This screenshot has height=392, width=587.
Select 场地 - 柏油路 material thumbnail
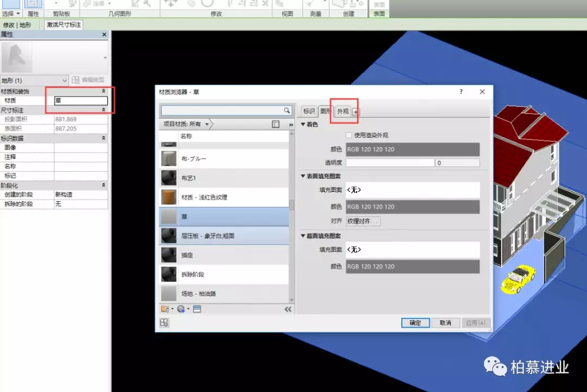(169, 294)
